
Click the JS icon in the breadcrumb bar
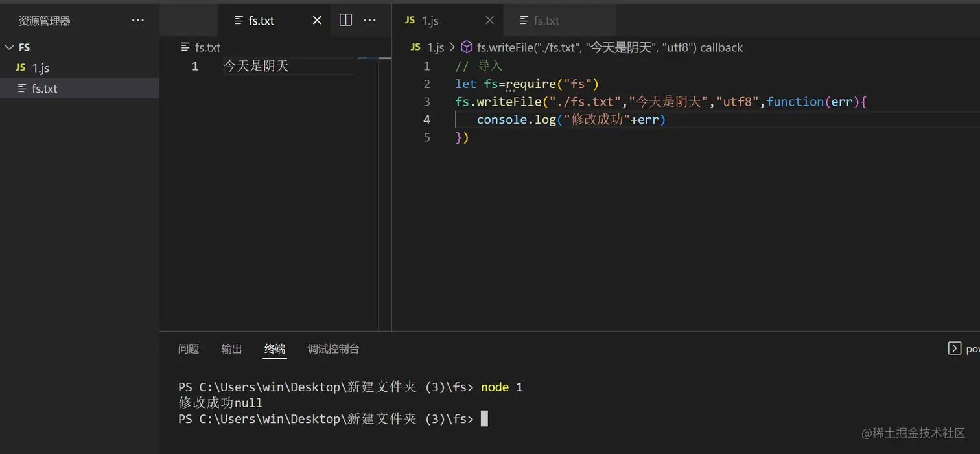point(415,47)
